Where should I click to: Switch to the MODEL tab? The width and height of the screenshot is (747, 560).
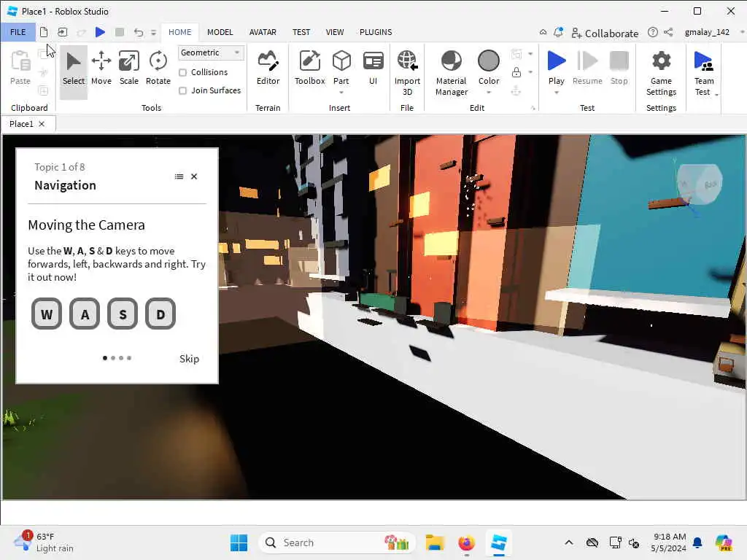220,32
